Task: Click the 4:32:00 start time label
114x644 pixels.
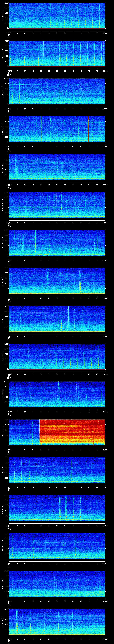Action: click(9, 71)
